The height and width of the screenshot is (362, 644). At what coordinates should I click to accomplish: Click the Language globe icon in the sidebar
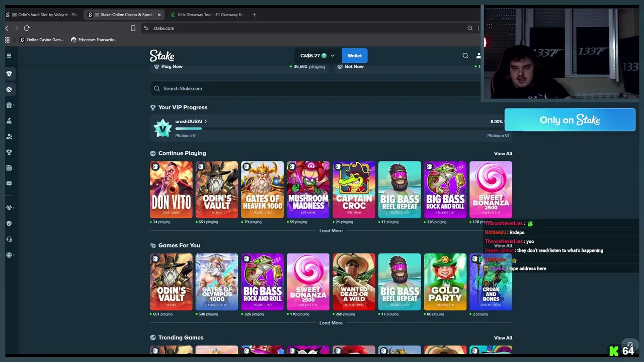point(9,255)
